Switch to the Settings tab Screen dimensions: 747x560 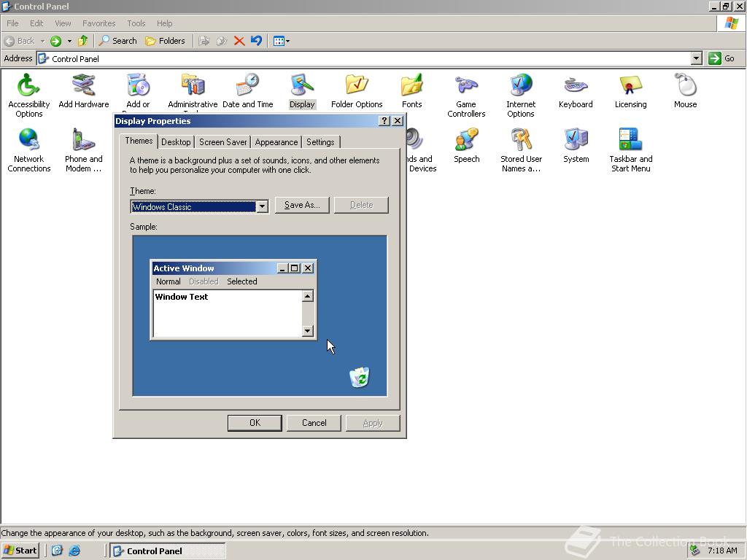[x=320, y=142]
